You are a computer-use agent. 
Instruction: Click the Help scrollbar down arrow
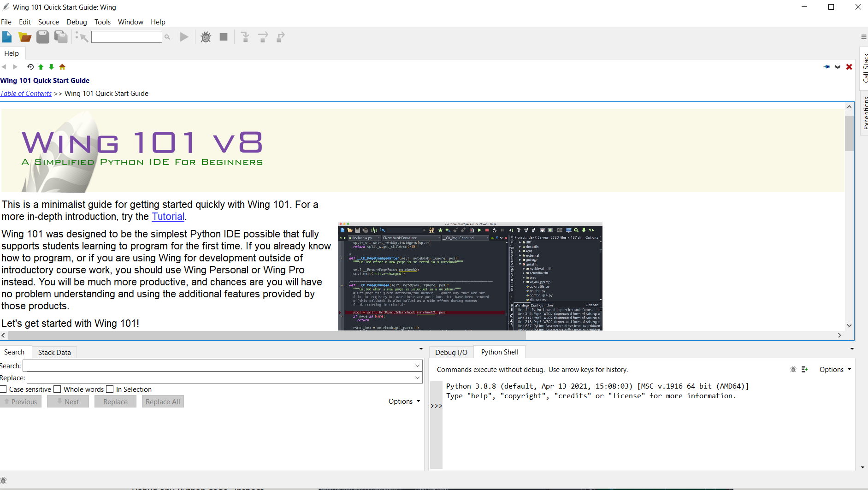pyautogui.click(x=849, y=325)
